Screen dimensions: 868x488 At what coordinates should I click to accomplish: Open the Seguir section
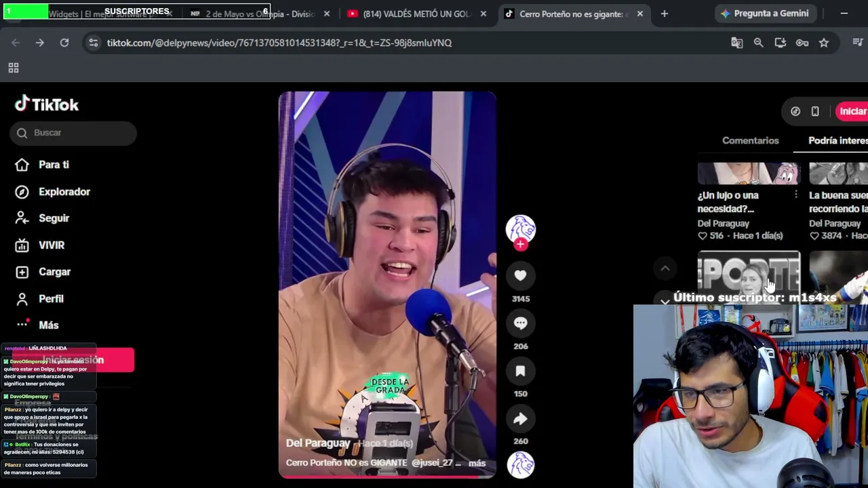click(42, 218)
